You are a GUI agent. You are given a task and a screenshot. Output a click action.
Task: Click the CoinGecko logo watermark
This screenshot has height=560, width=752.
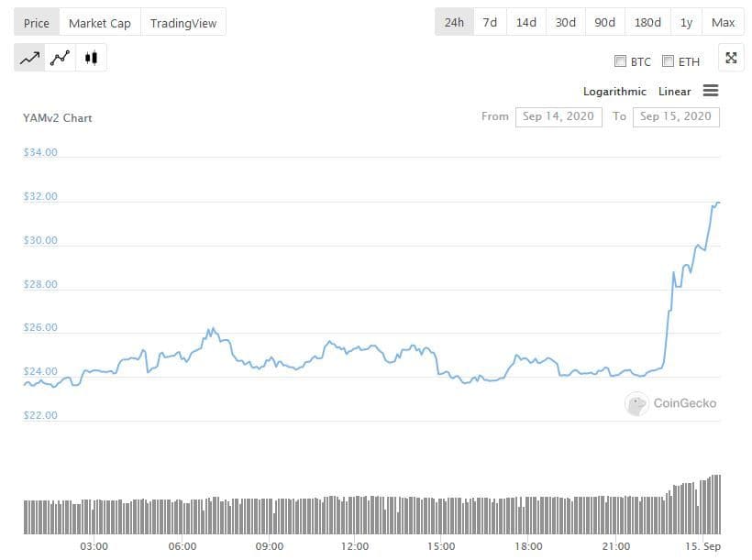tap(671, 403)
